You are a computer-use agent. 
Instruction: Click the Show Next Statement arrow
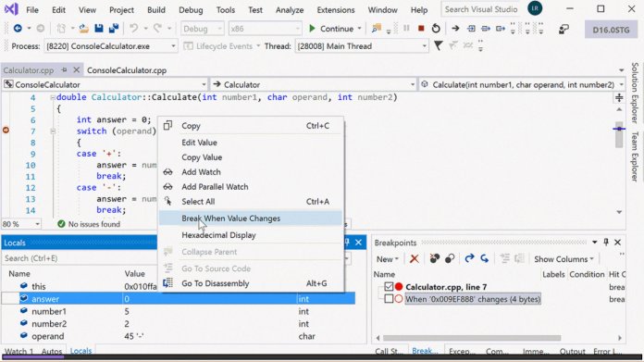[455, 29]
